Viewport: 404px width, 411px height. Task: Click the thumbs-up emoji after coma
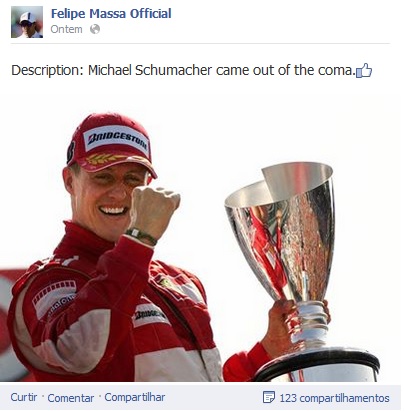coord(364,70)
